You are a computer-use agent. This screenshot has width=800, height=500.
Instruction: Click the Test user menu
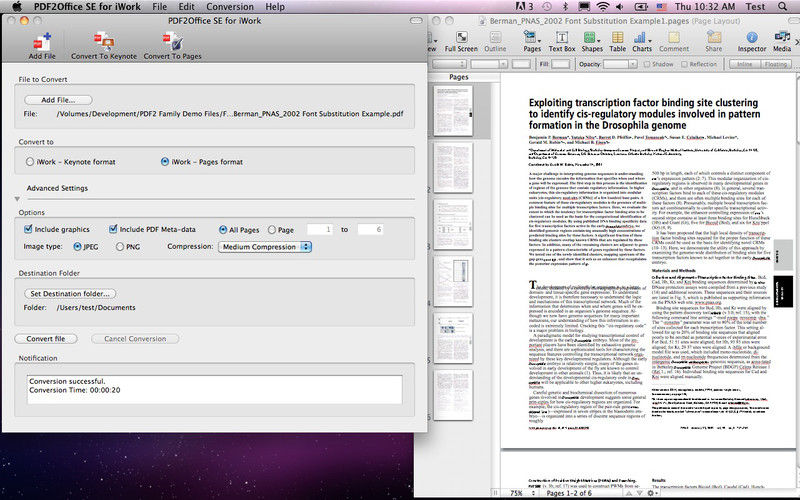point(755,7)
